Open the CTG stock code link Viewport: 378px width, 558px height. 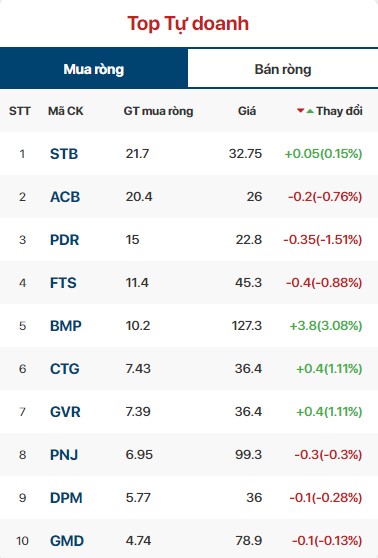click(x=65, y=369)
